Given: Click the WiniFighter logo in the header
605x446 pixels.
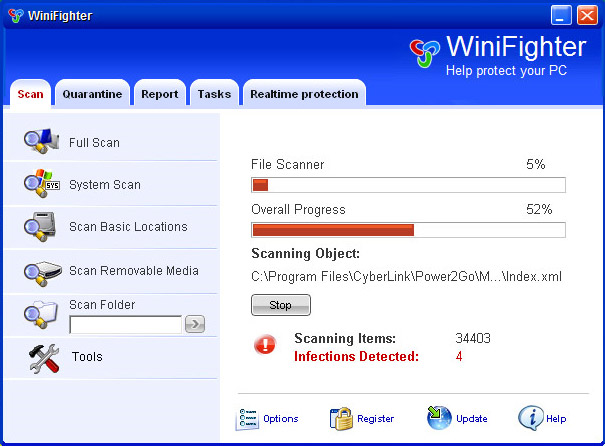Looking at the screenshot, I should click(x=424, y=53).
